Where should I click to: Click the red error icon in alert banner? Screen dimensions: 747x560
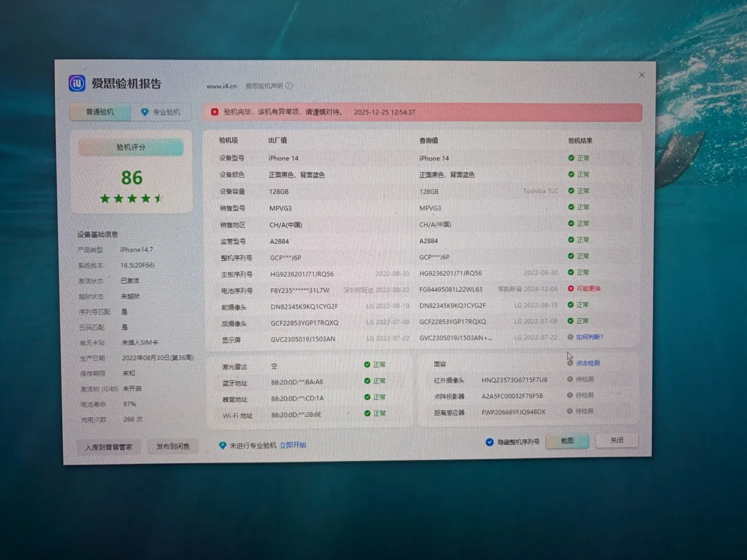click(214, 112)
